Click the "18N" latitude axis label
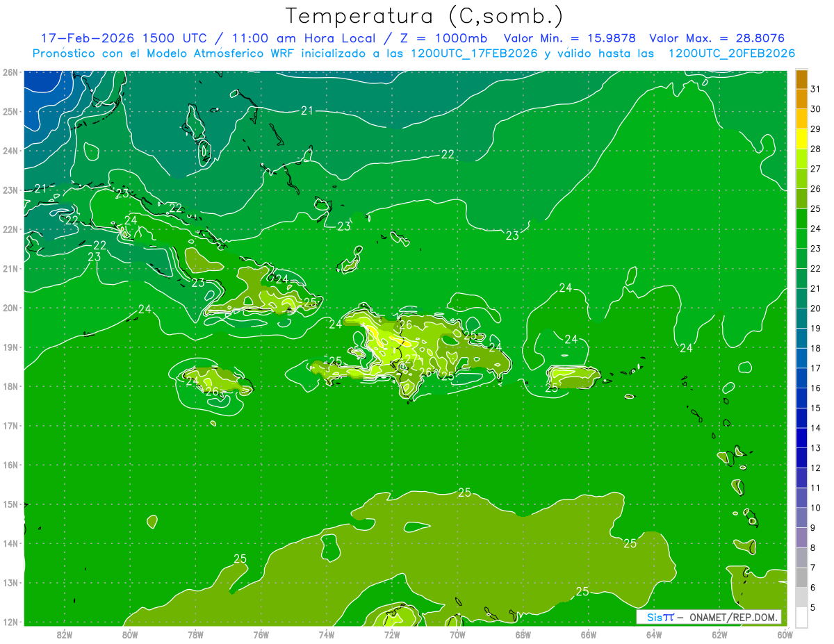 coord(10,386)
